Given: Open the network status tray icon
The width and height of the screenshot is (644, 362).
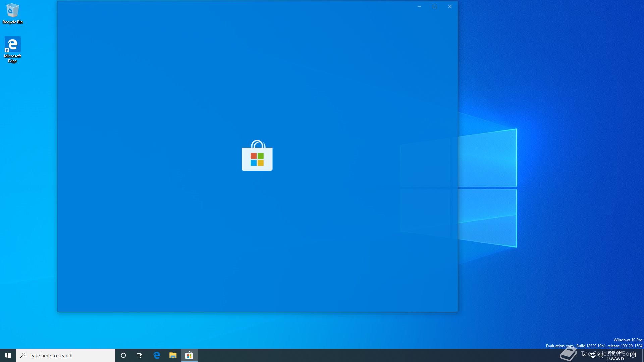Looking at the screenshot, I should 593,355.
